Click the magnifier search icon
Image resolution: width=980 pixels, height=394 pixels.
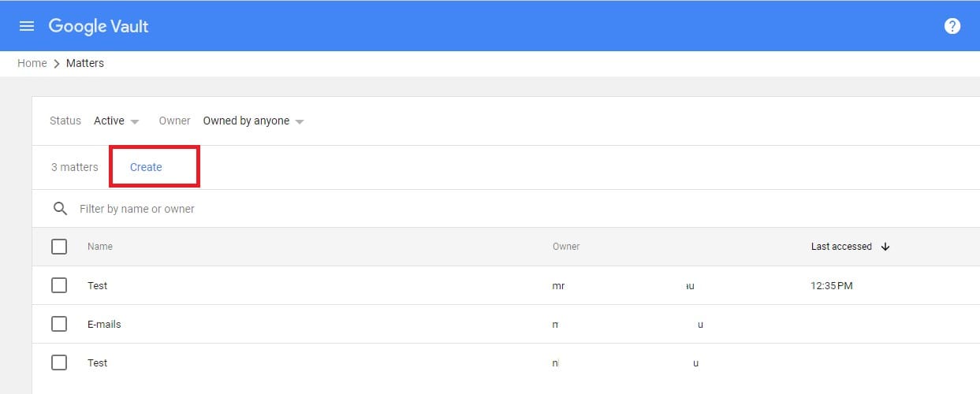click(x=60, y=209)
